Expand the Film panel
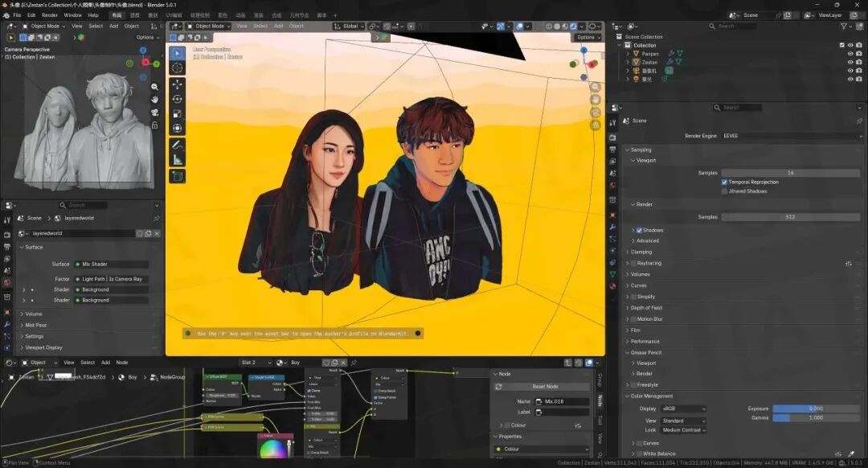This screenshot has height=468, width=868. (x=636, y=330)
